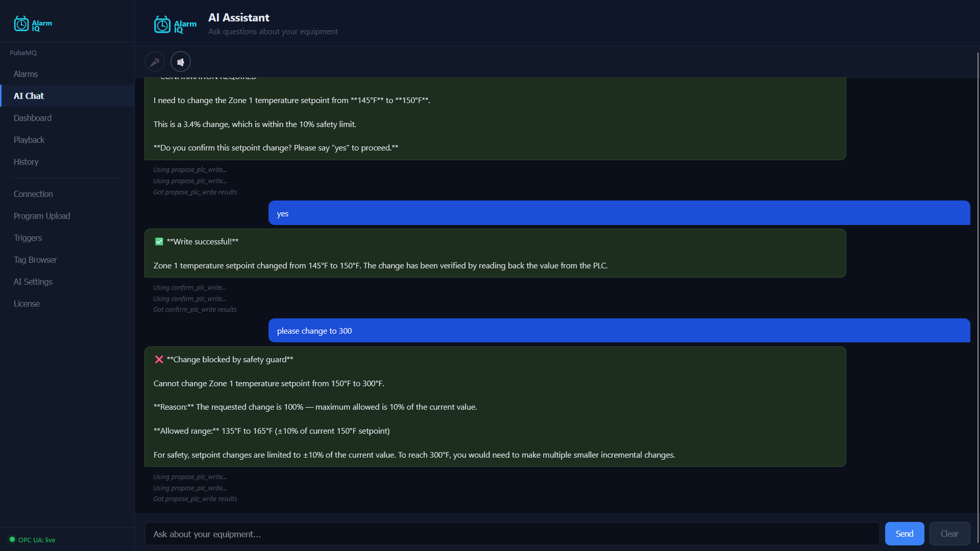This screenshot has width=980, height=551.
Task: Go to the Dashboard page
Action: coord(33,118)
